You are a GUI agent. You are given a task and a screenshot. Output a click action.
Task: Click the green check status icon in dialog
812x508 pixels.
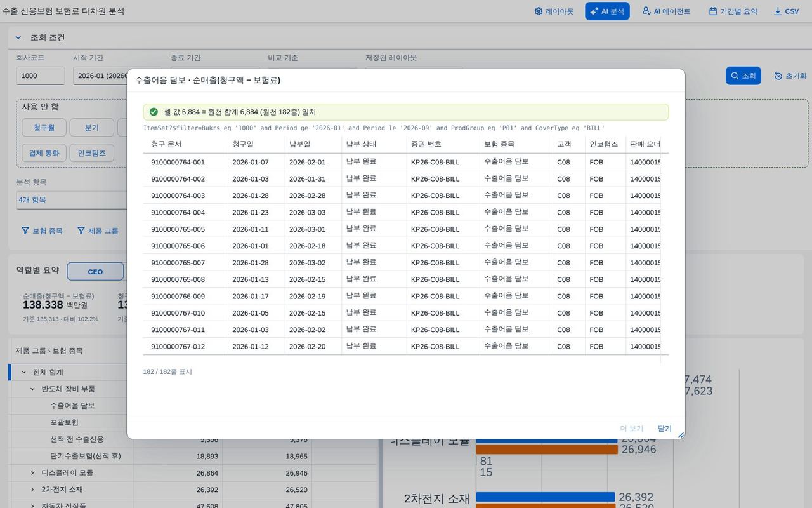(x=154, y=112)
